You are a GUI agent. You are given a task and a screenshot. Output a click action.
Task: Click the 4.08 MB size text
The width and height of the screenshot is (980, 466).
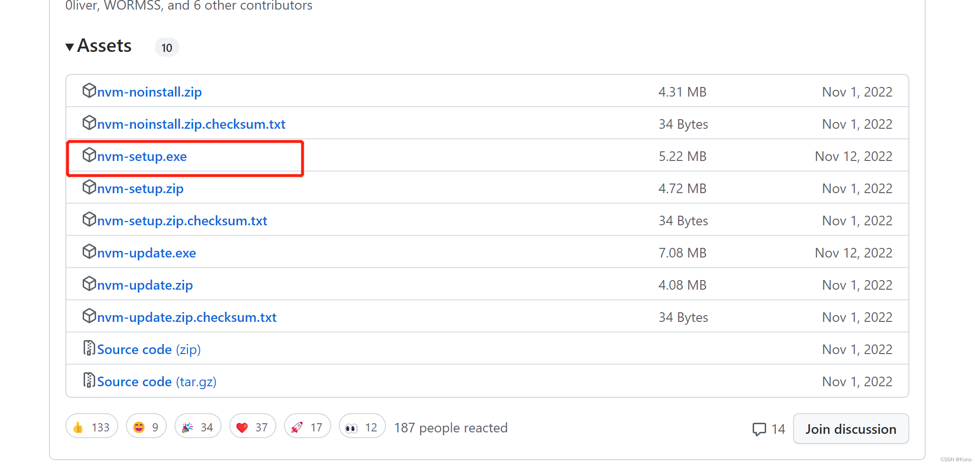(682, 285)
